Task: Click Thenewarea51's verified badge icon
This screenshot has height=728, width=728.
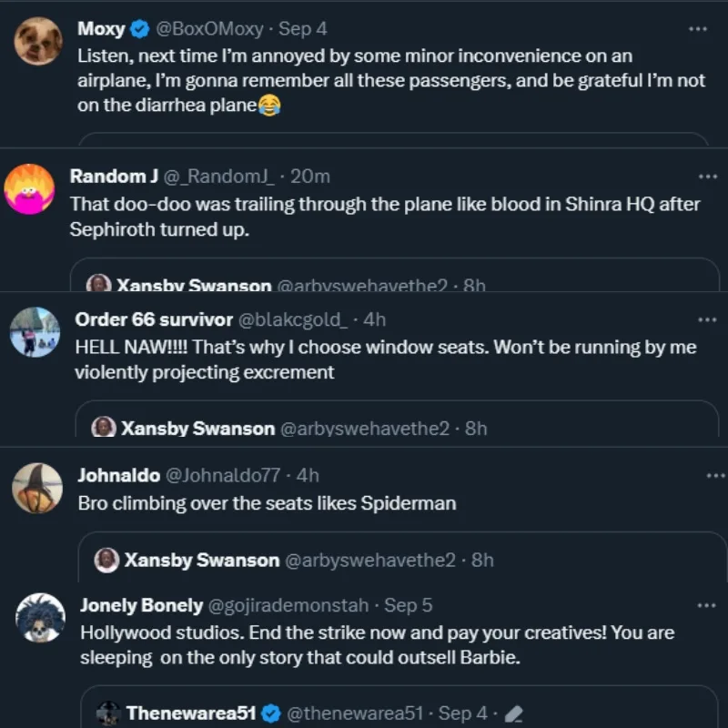Action: pos(271,713)
